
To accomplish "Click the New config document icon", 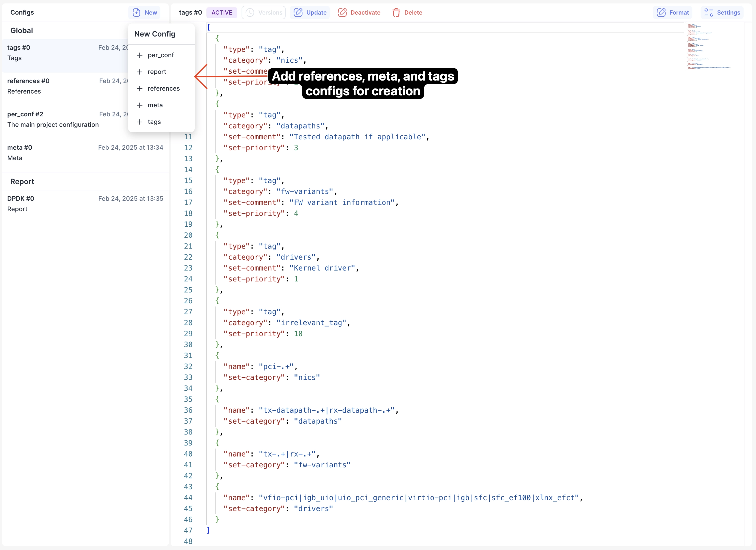I will (136, 12).
